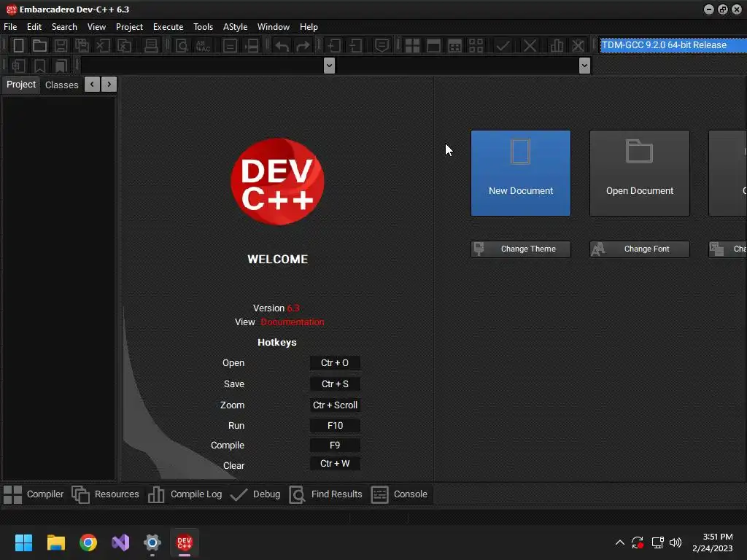Screen dimensions: 747x560
Task: Click the Close All files toolbar icon
Action: click(x=124, y=46)
